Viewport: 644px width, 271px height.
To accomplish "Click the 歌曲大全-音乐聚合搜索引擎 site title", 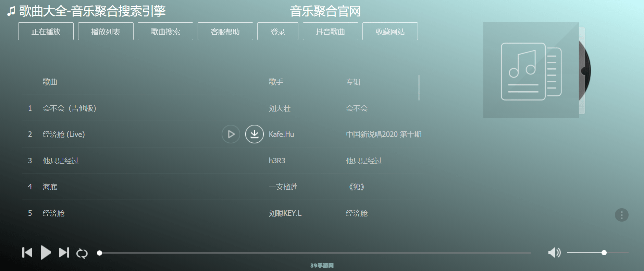I will 92,11.
